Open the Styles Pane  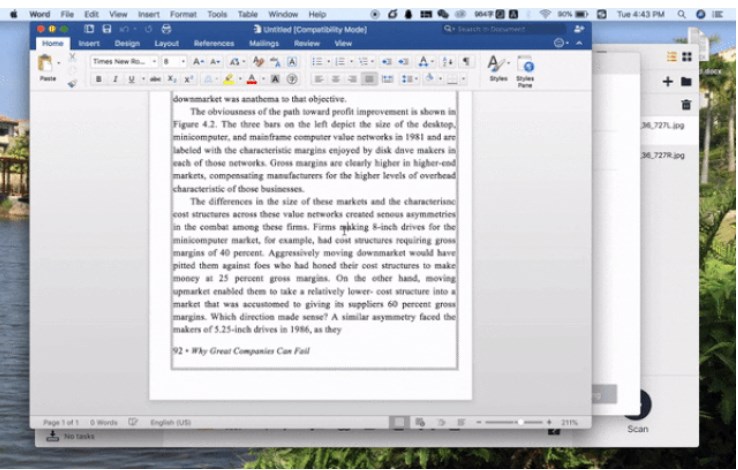(525, 71)
